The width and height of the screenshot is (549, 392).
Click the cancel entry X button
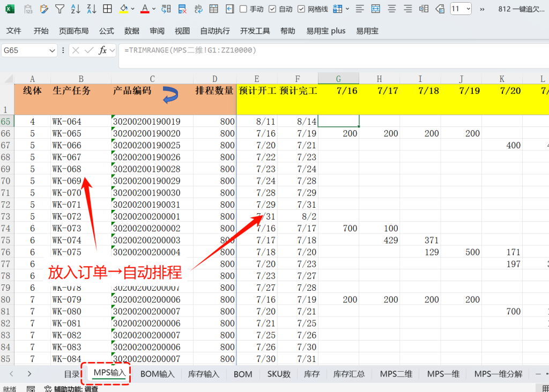coord(76,51)
